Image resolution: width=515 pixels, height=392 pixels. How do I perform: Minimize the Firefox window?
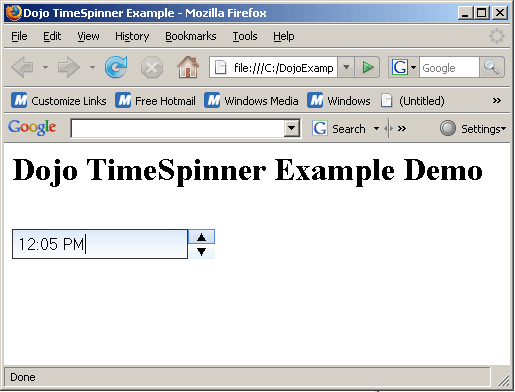pos(465,13)
